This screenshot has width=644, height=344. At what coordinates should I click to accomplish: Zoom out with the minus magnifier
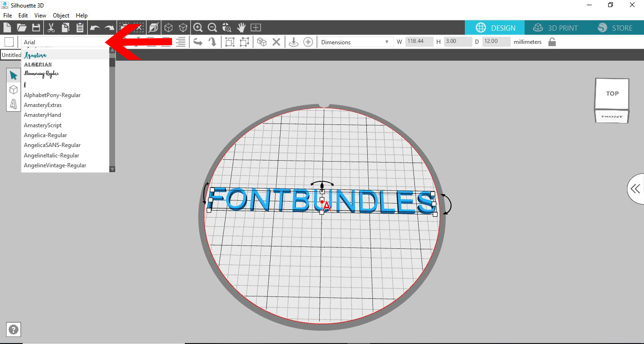213,27
